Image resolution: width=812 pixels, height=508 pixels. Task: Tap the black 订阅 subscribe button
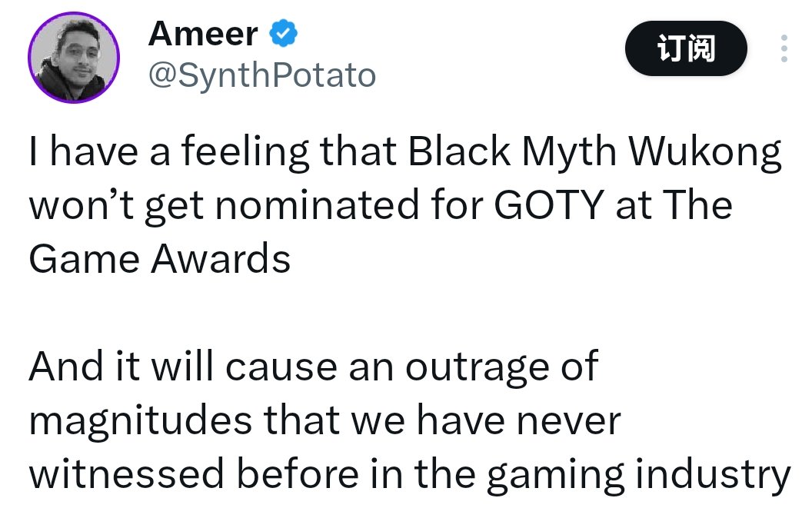tap(686, 48)
